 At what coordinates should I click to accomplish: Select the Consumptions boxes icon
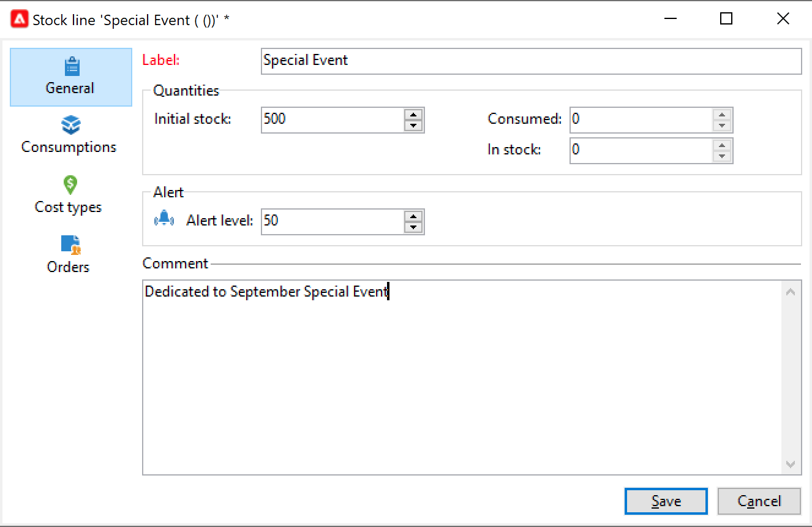tap(70, 126)
